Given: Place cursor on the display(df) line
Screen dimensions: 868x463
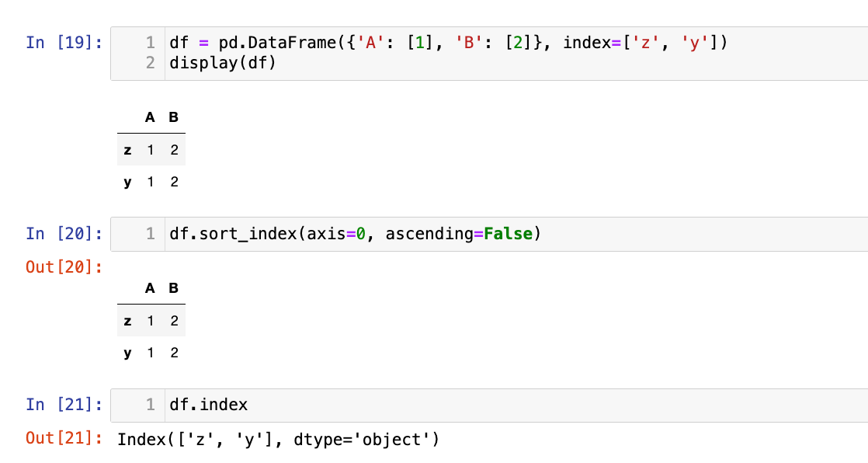Looking at the screenshot, I should click(222, 63).
